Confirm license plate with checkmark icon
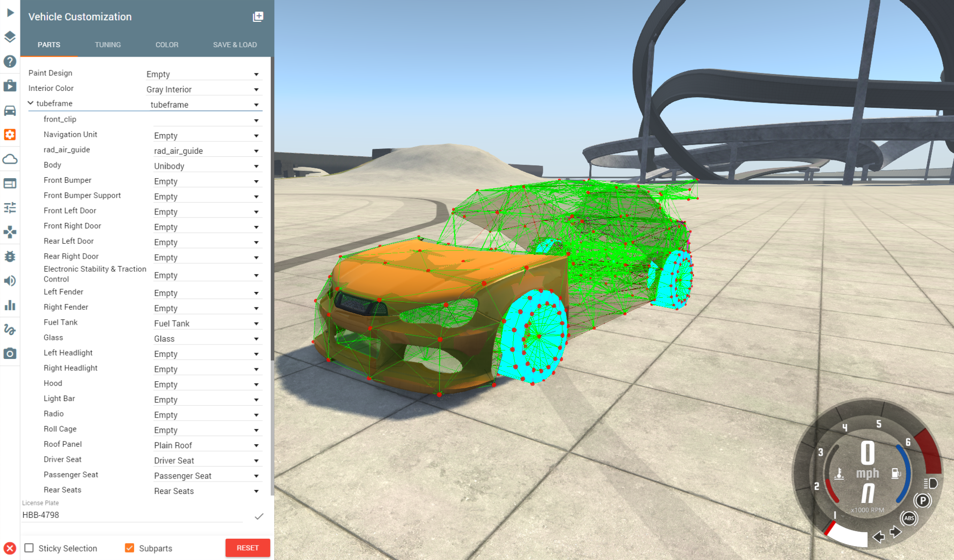The width and height of the screenshot is (954, 560). point(259,516)
